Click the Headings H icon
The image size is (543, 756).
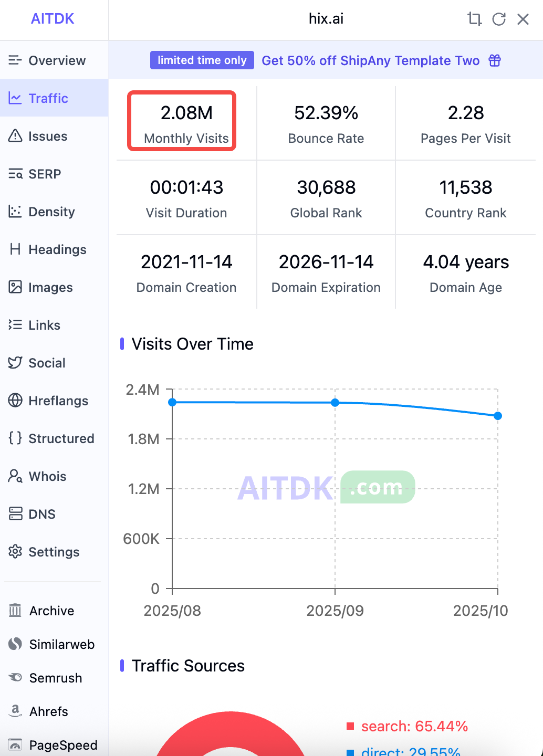tap(15, 249)
